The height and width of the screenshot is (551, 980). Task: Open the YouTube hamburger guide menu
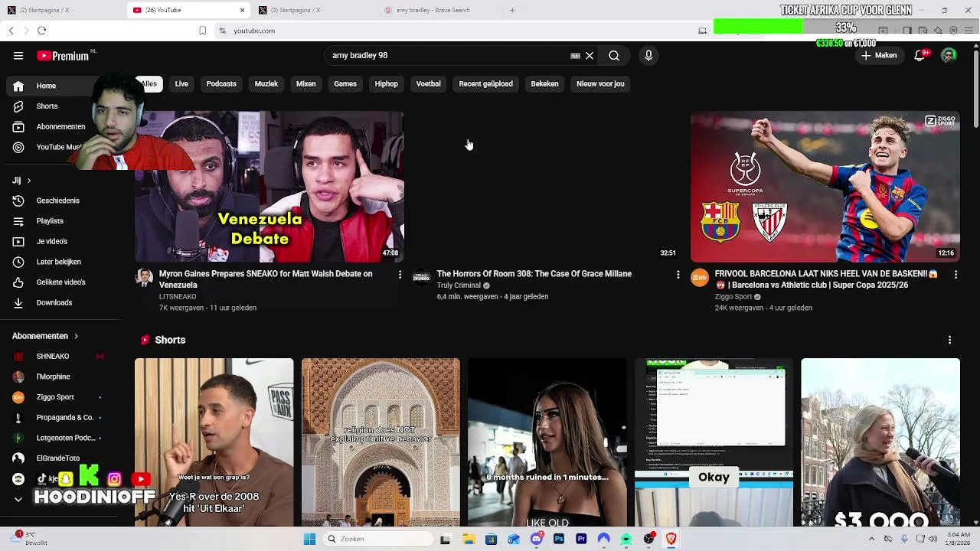point(18,56)
